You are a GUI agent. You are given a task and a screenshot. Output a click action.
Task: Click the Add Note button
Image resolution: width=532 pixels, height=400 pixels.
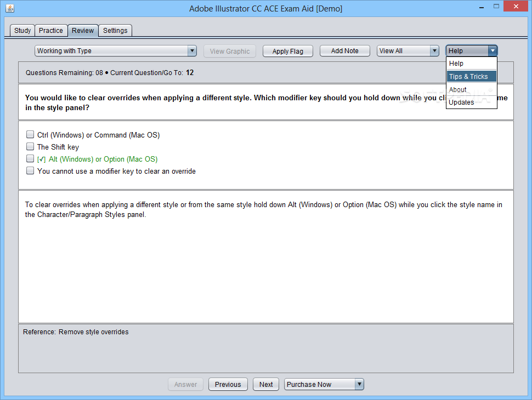[345, 51]
